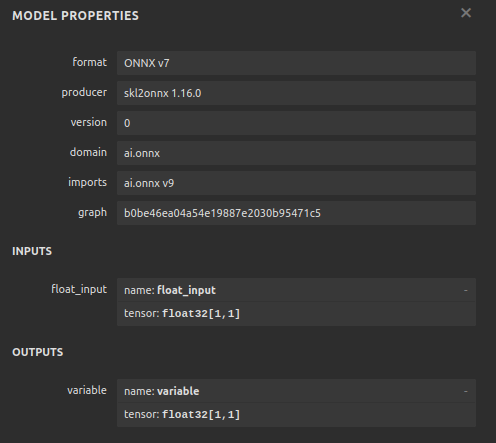Collapse the float_input details toggle
The height and width of the screenshot is (443, 496).
[x=466, y=290]
